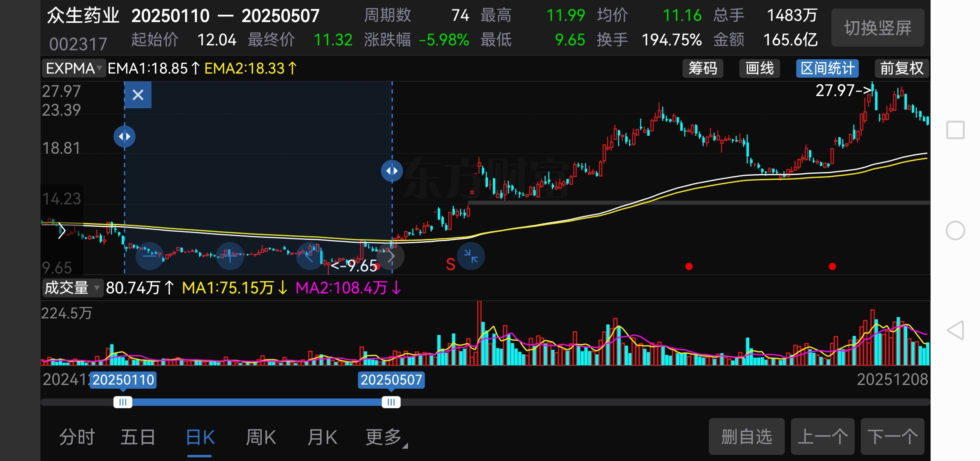Viewport: 980px width, 461px height.
Task: Toggle the 前复权 adjustment setting
Action: click(902, 68)
